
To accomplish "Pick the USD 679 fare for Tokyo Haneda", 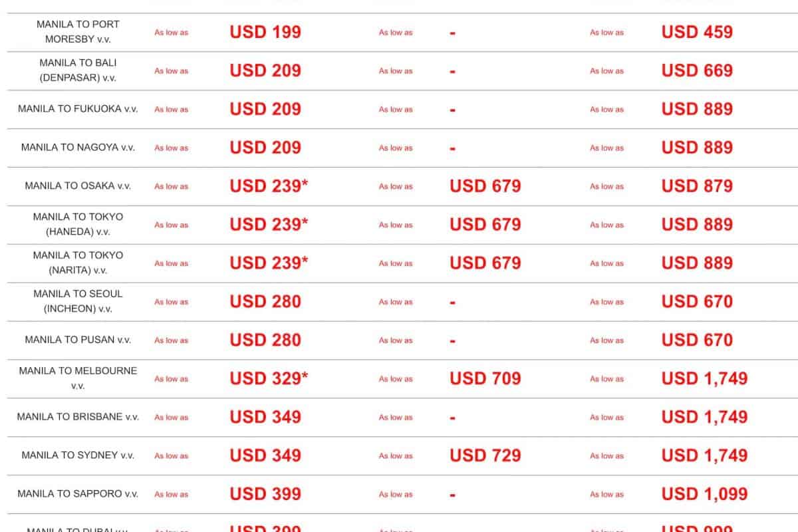I will tap(485, 225).
